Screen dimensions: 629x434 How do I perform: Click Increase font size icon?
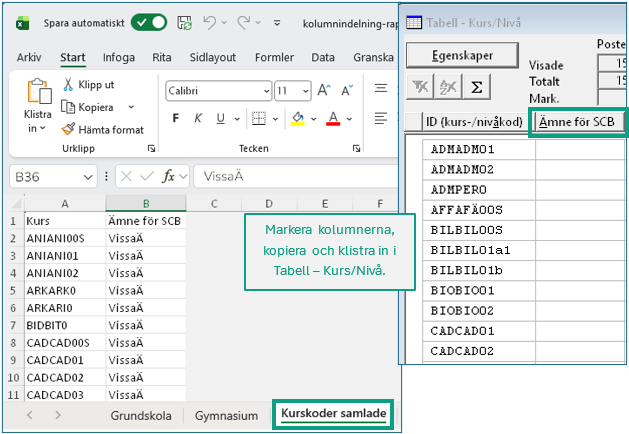pyautogui.click(x=324, y=90)
